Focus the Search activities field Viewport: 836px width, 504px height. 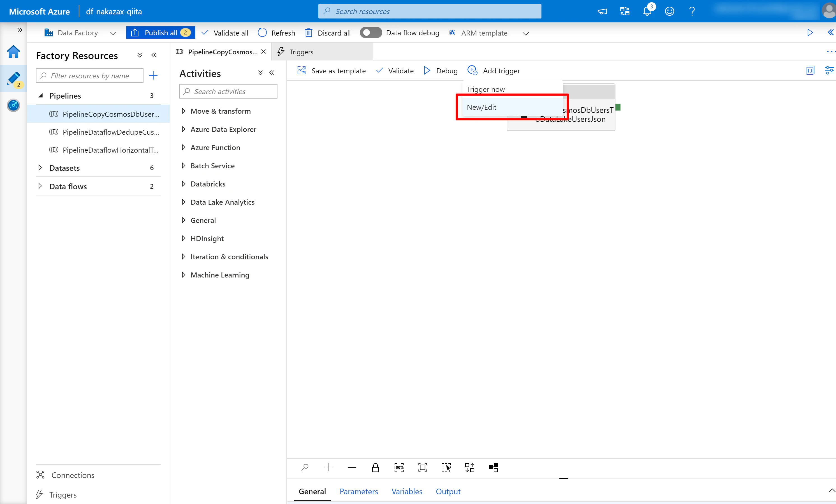click(228, 92)
